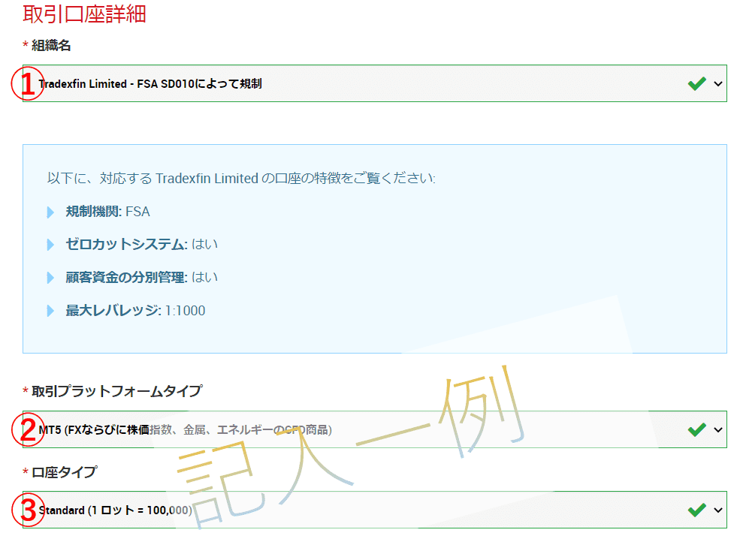Click the sentence starting 以下に、対応する Tradexfin Limited
737x560 pixels.
[241, 179]
